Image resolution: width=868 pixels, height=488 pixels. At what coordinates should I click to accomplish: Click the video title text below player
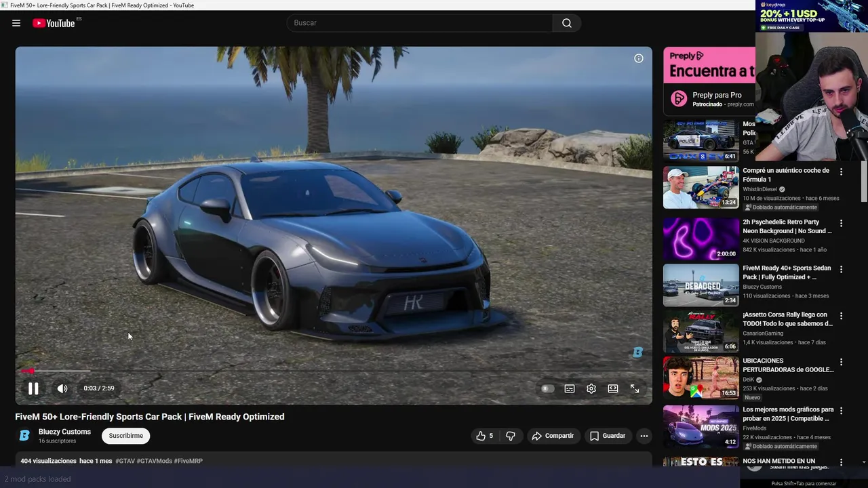150,417
